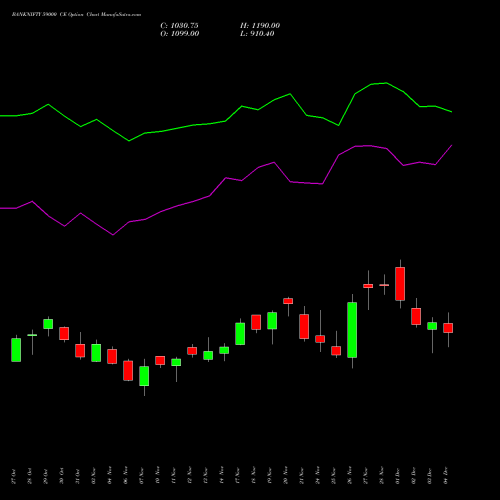500x500 pixels.
Task: Click the purple lower indicator line
Action: (x=226, y=178)
